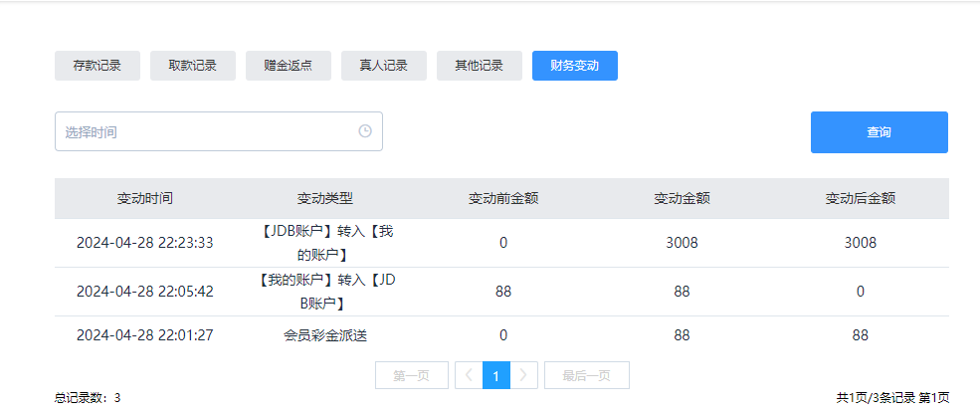Go to previous page using left arrow
The image size is (980, 414).
coord(468,375)
